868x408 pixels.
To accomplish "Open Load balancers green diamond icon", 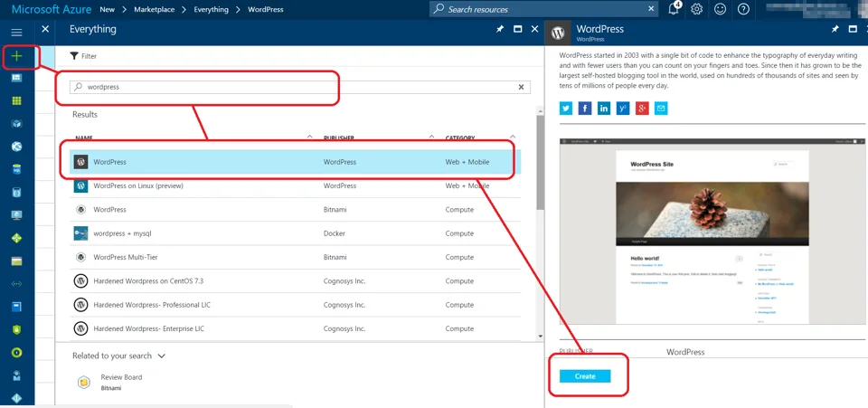I will (16, 238).
